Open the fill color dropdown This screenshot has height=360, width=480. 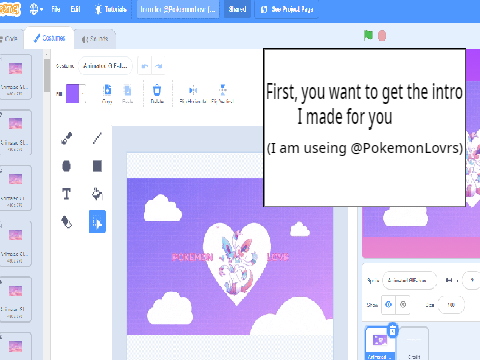pos(76,94)
